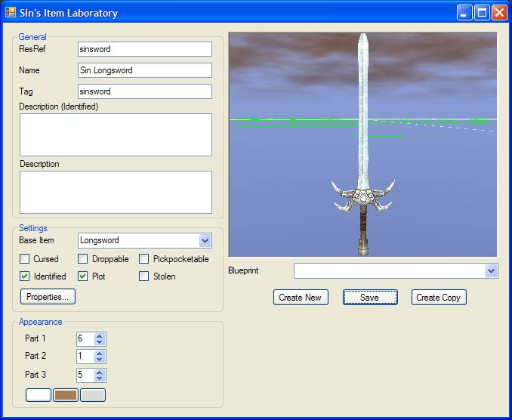Check the Pickpocketable option
Screen dimensions: 512x420
click(x=144, y=259)
